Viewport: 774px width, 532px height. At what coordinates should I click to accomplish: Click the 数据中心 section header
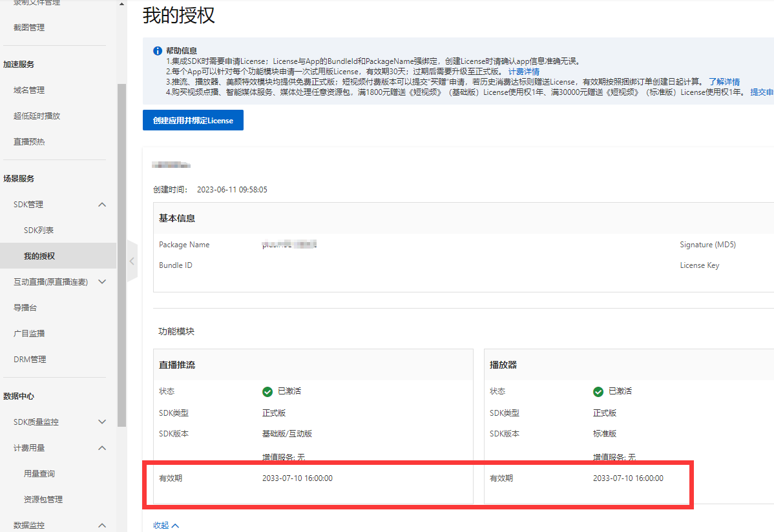click(19, 396)
